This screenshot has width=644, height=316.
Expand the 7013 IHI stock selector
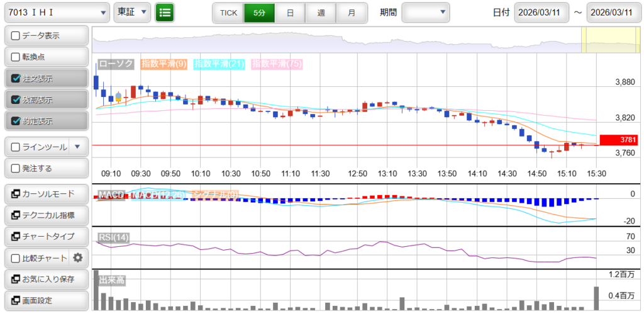point(56,13)
